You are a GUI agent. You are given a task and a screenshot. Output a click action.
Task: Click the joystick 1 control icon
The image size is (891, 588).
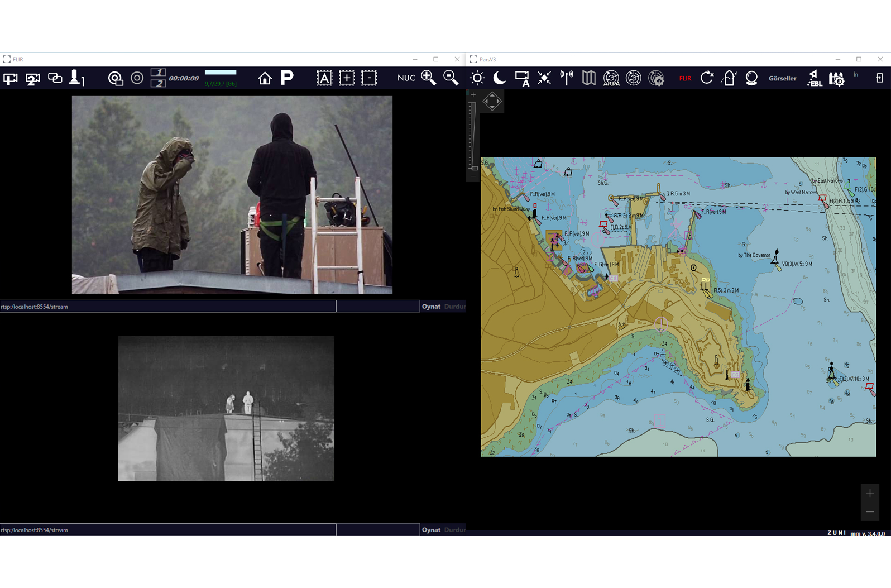(x=76, y=78)
